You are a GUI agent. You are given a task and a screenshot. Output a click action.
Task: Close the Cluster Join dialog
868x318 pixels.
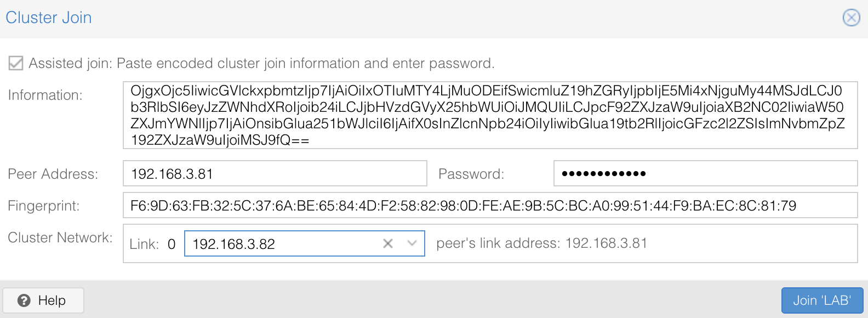(x=851, y=18)
